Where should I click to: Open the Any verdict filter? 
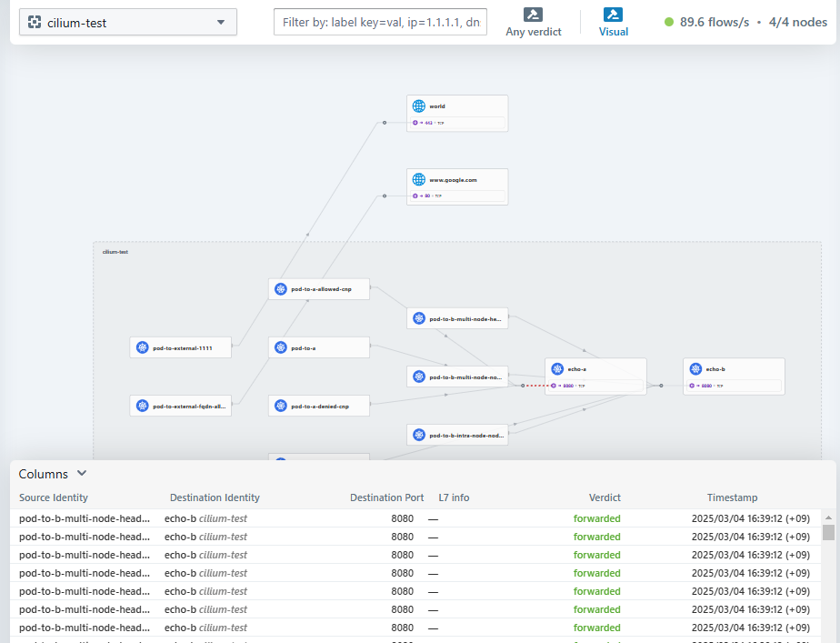tap(534, 23)
